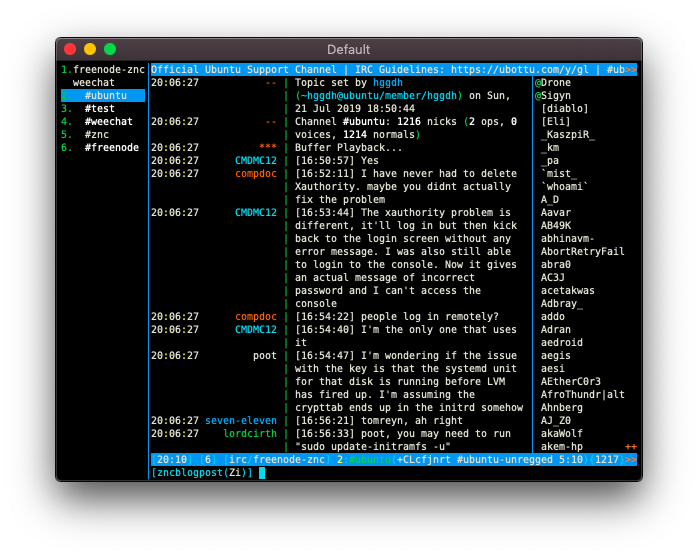Select the #ubuntu buffer in the list
The height and width of the screenshot is (555, 698).
[x=103, y=95]
